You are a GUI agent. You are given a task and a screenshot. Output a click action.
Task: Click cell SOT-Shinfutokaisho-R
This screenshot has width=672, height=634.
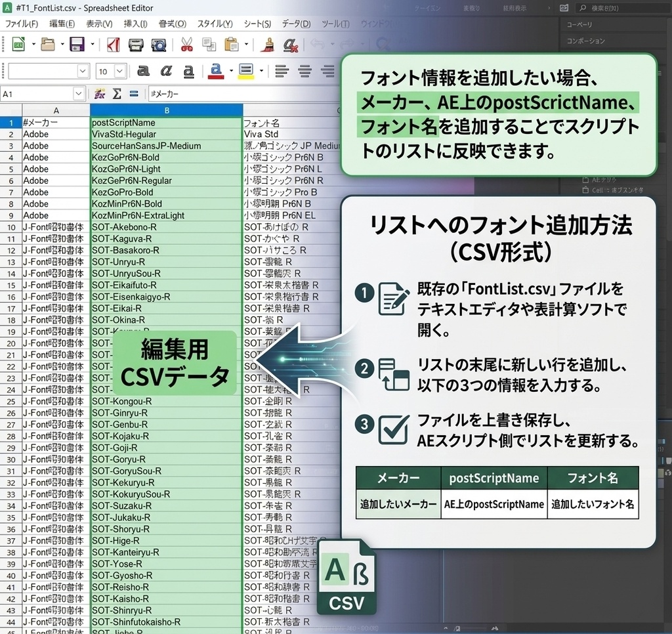pos(167,622)
